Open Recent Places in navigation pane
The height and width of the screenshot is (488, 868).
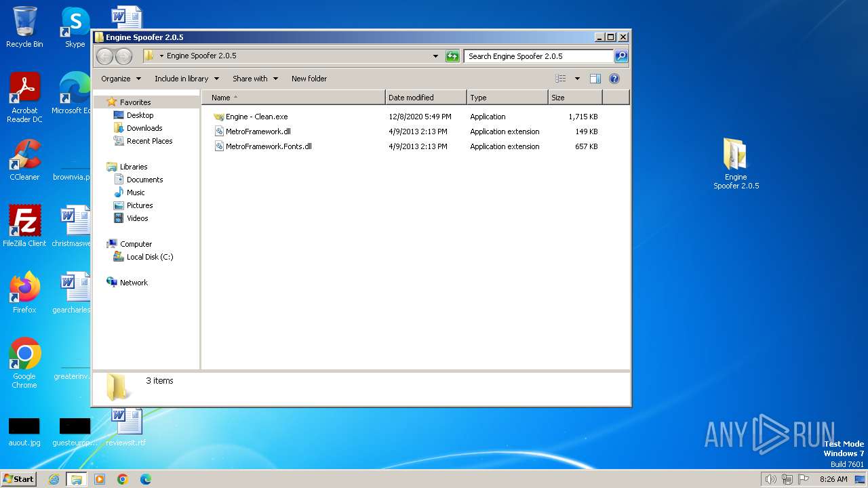point(149,141)
